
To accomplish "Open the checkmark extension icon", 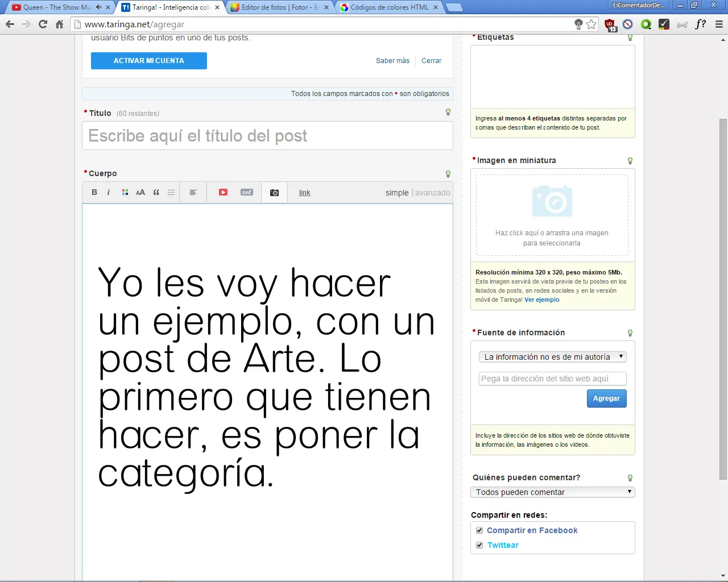I will 664,24.
